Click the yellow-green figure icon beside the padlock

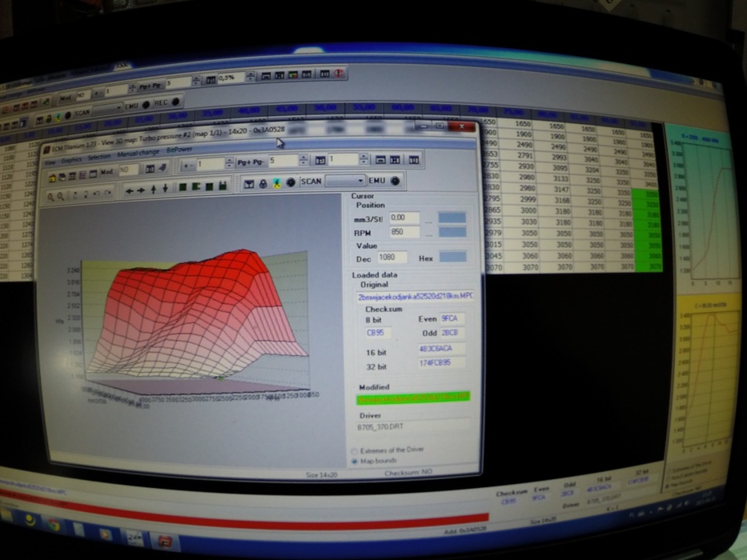(276, 182)
